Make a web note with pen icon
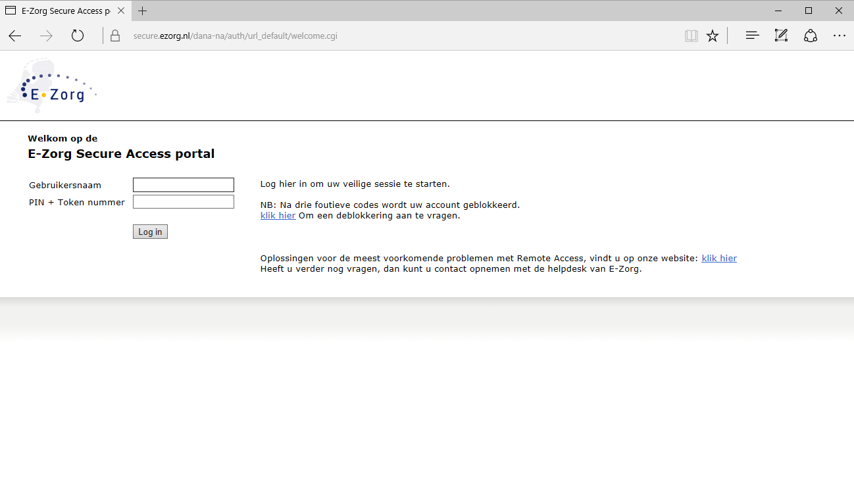 781,36
